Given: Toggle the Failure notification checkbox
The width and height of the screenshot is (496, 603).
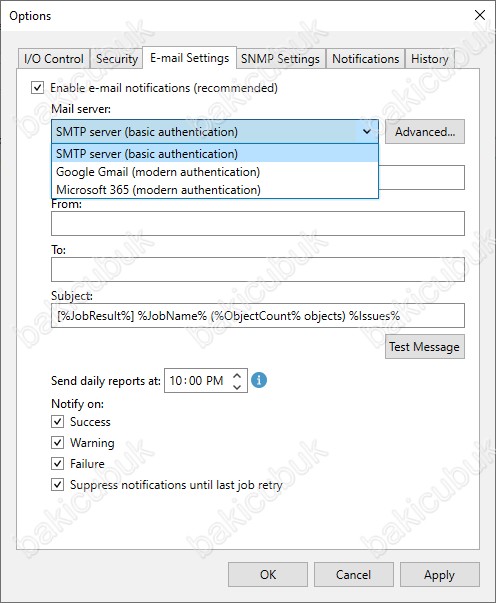Looking at the screenshot, I should pos(57,463).
